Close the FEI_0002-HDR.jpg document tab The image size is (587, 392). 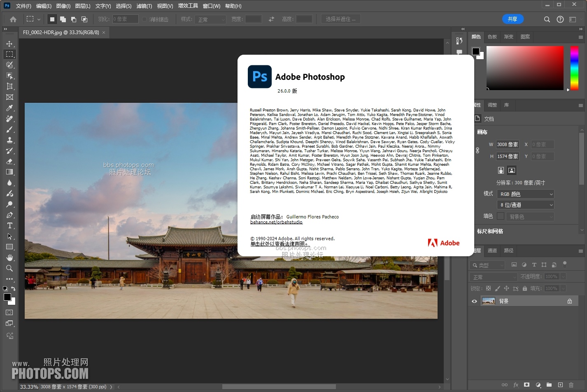(104, 32)
